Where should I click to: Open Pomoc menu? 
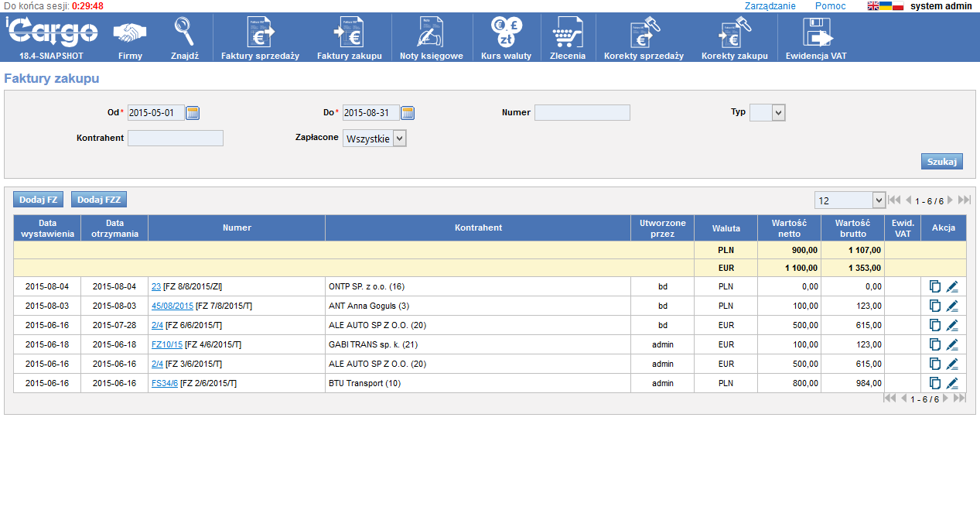coord(830,6)
